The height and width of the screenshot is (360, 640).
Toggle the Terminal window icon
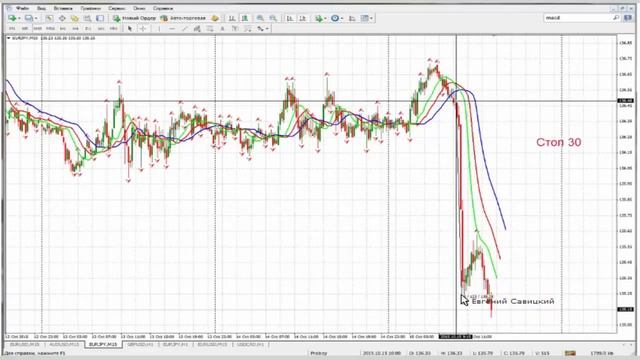87,18
